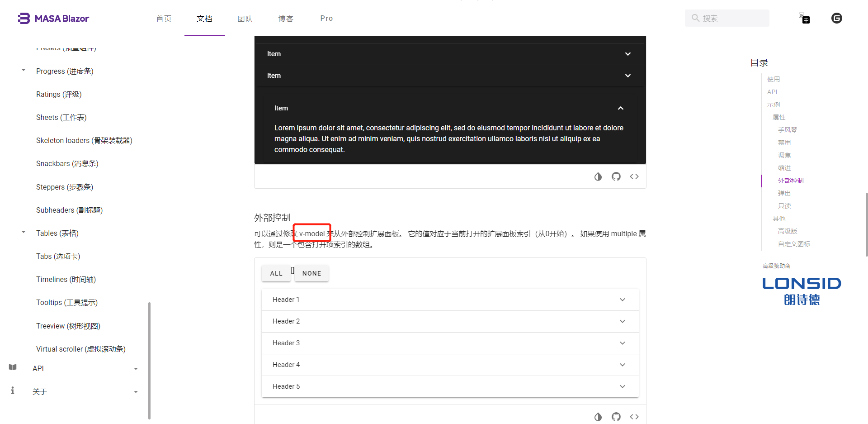
Task: Open the Gitee profile icon in the header
Action: (x=837, y=18)
